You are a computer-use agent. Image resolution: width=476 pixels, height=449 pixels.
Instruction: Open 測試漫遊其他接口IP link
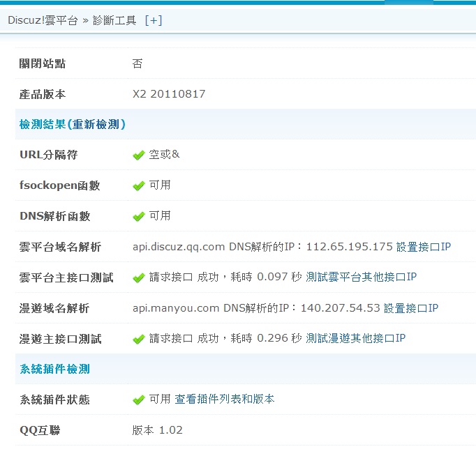pyautogui.click(x=355, y=338)
